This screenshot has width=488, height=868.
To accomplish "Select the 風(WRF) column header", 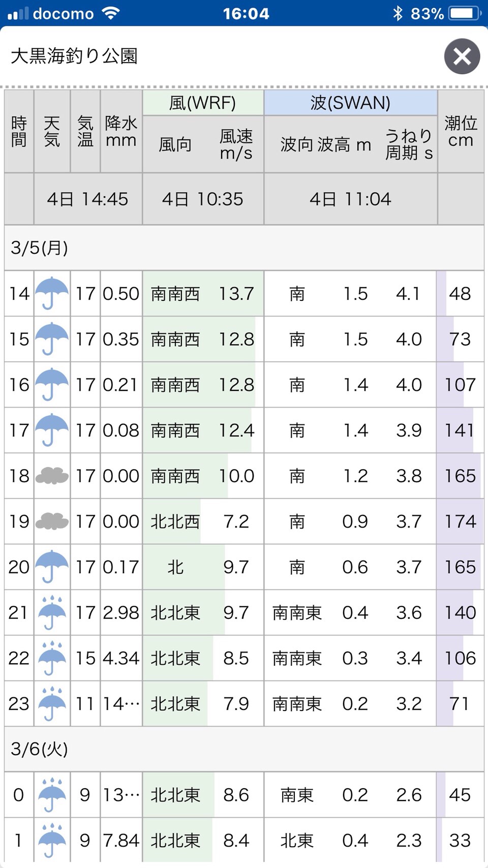I will point(203,103).
